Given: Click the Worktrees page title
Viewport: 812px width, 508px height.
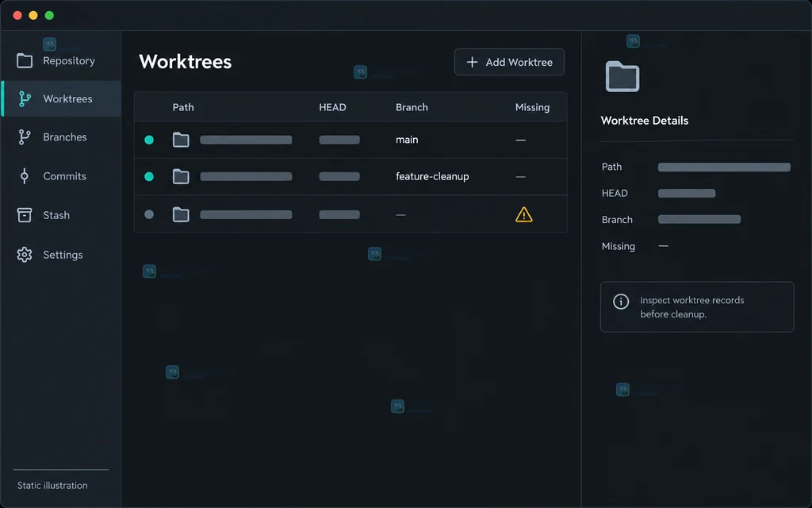Looking at the screenshot, I should pos(186,62).
